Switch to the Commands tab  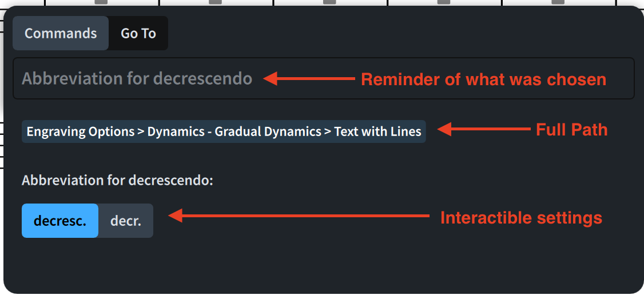61,33
